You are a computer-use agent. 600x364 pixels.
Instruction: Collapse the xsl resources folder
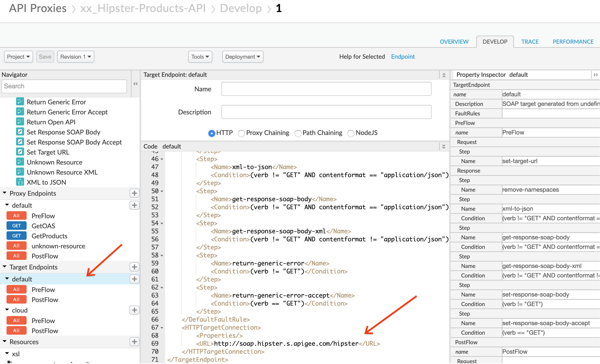click(x=7, y=353)
